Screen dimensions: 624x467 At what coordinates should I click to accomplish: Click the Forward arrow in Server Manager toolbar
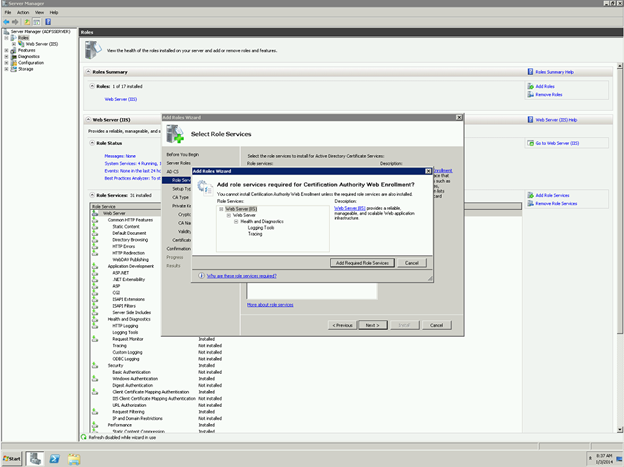point(16,22)
